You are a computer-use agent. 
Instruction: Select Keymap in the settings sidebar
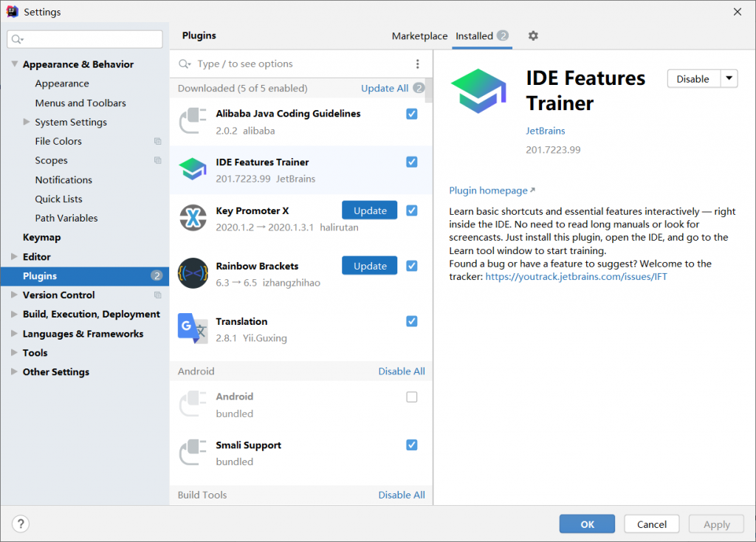[x=42, y=238]
